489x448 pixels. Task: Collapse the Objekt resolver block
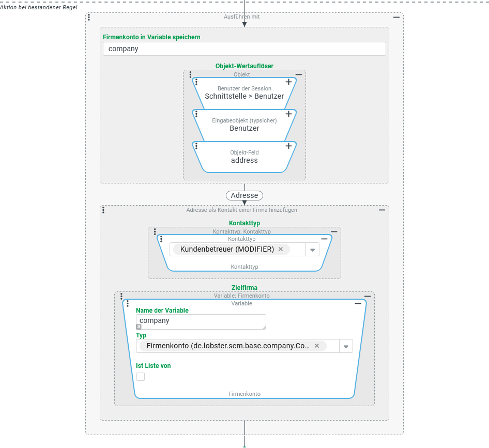tap(299, 75)
